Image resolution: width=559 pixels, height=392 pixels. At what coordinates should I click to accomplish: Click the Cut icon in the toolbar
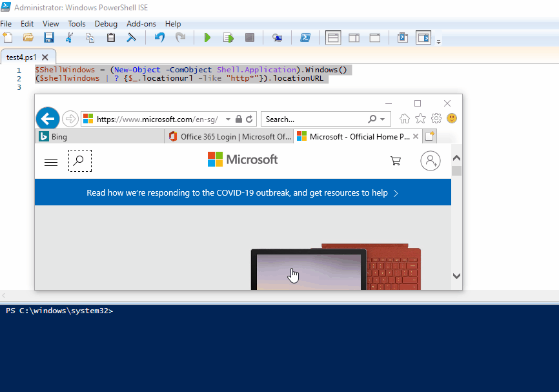70,37
